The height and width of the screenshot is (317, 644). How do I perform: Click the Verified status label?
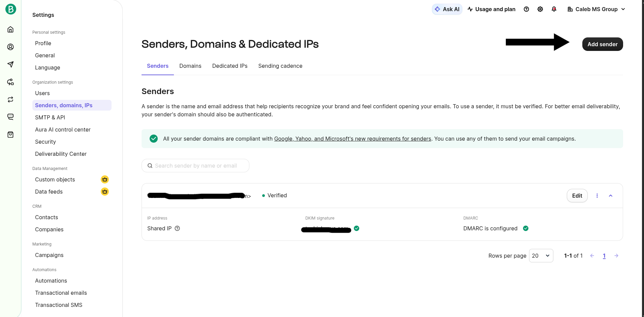pos(277,196)
